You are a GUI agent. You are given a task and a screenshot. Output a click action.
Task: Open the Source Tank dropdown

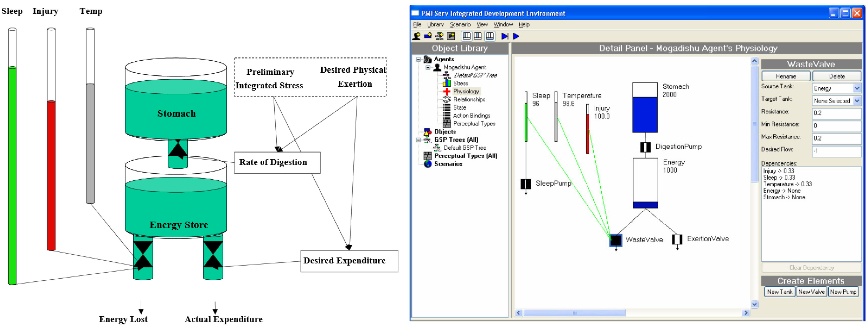click(857, 88)
